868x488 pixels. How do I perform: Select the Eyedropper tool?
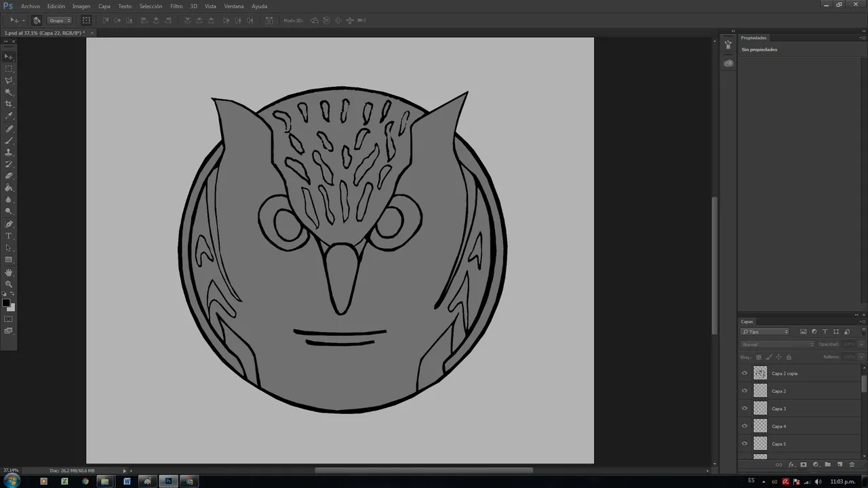pyautogui.click(x=9, y=116)
